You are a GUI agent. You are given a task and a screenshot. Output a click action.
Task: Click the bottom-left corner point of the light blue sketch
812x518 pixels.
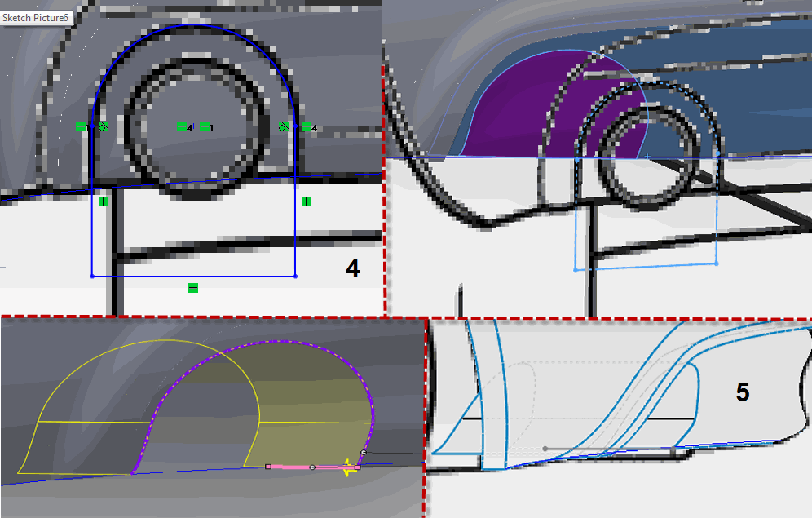[576, 269]
